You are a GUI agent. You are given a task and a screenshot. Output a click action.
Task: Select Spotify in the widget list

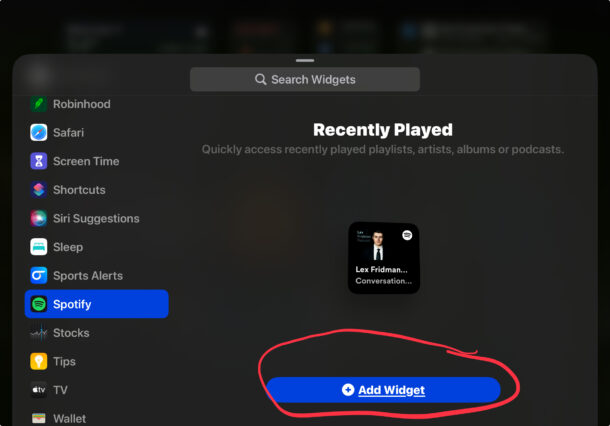96,304
